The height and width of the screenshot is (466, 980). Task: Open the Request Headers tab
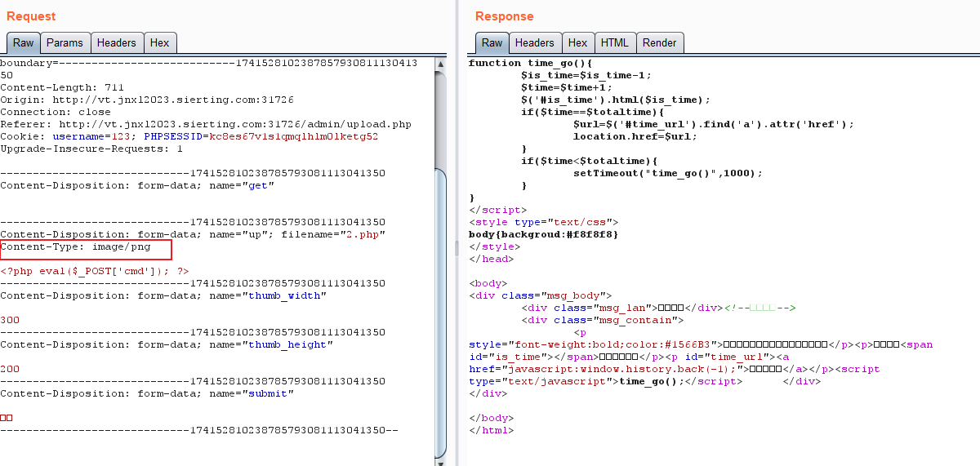tap(117, 42)
